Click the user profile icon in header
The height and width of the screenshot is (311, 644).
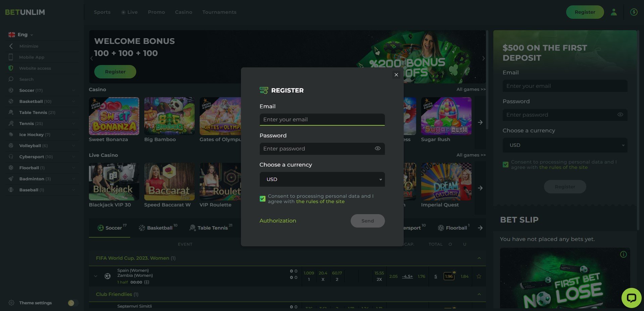click(613, 12)
